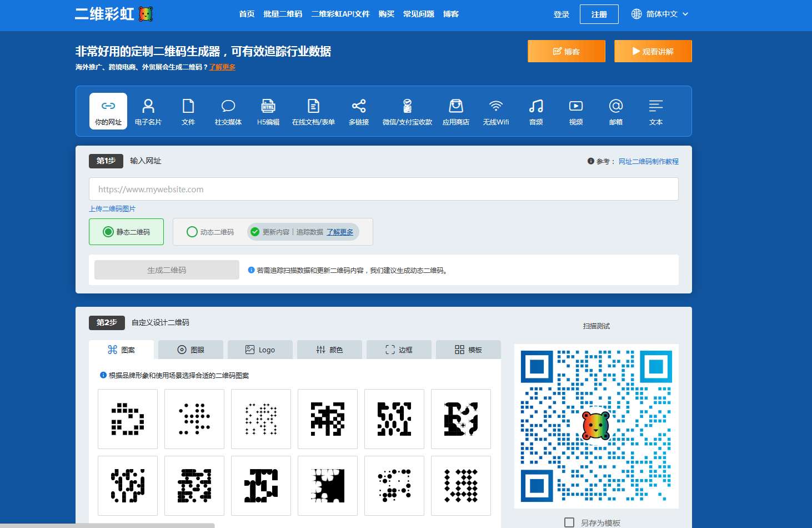
Task: Select the 微信/支付宝收款 payment type
Action: (x=407, y=111)
